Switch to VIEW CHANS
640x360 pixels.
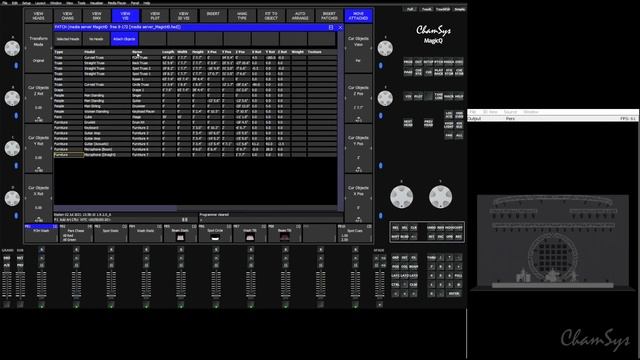point(67,16)
